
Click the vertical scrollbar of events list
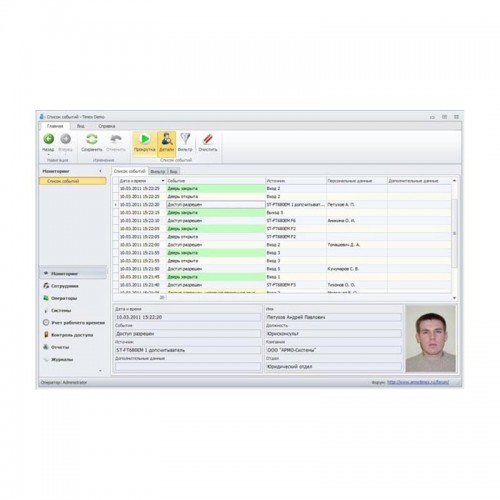454,233
